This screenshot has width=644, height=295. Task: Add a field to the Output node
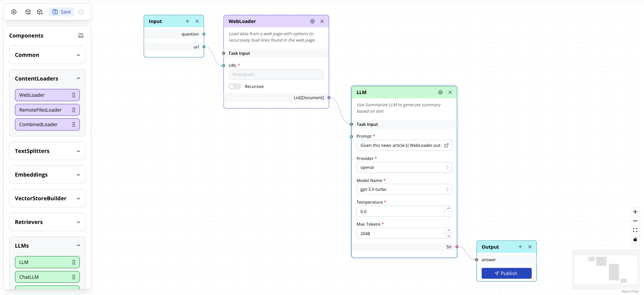click(x=520, y=247)
